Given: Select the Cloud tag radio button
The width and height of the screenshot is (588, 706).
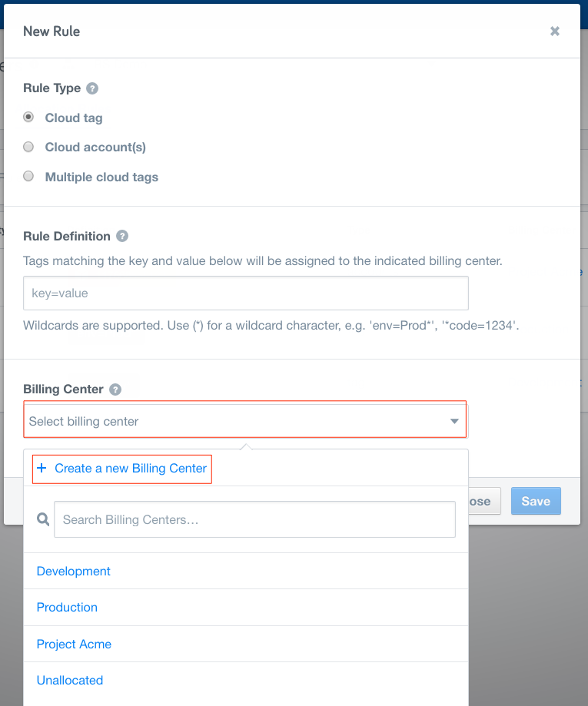Looking at the screenshot, I should coord(28,118).
